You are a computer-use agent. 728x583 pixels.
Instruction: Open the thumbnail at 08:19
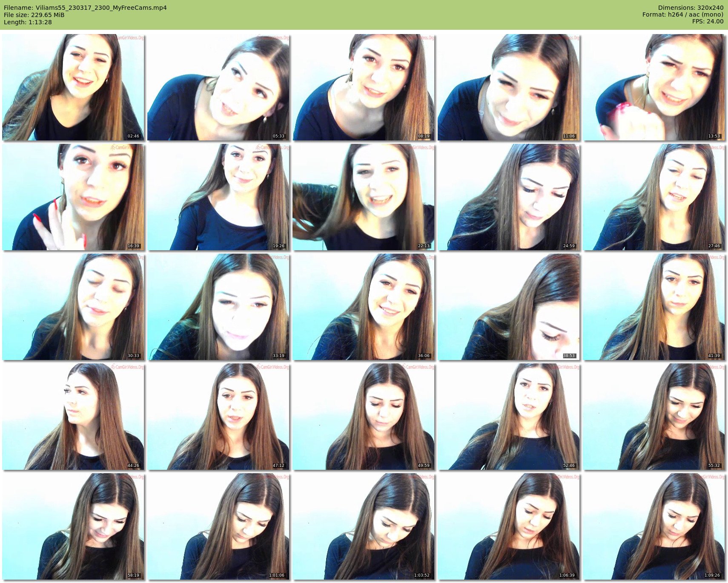(x=363, y=87)
